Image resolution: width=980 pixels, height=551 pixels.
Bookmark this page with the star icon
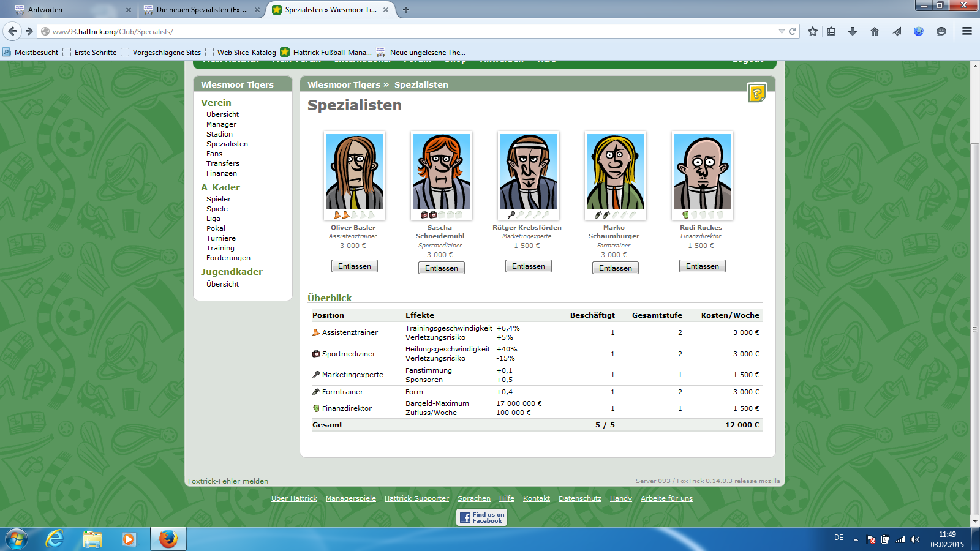tap(813, 31)
